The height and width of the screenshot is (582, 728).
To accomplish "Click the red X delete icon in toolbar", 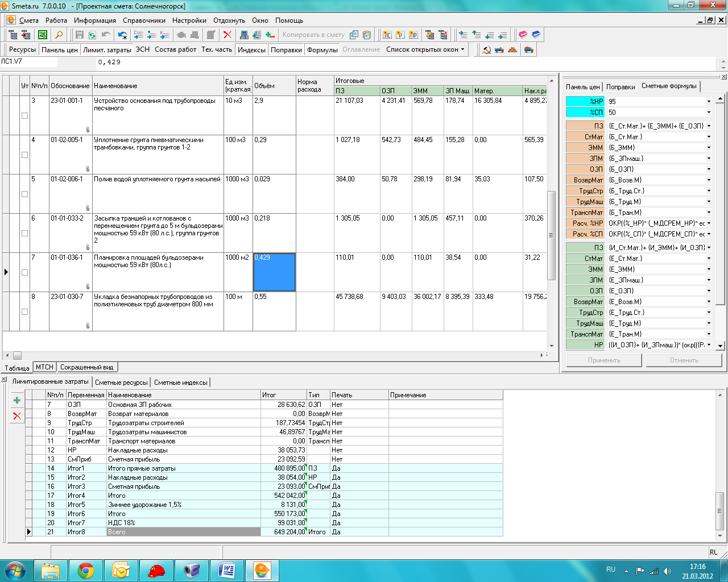I will point(227,35).
